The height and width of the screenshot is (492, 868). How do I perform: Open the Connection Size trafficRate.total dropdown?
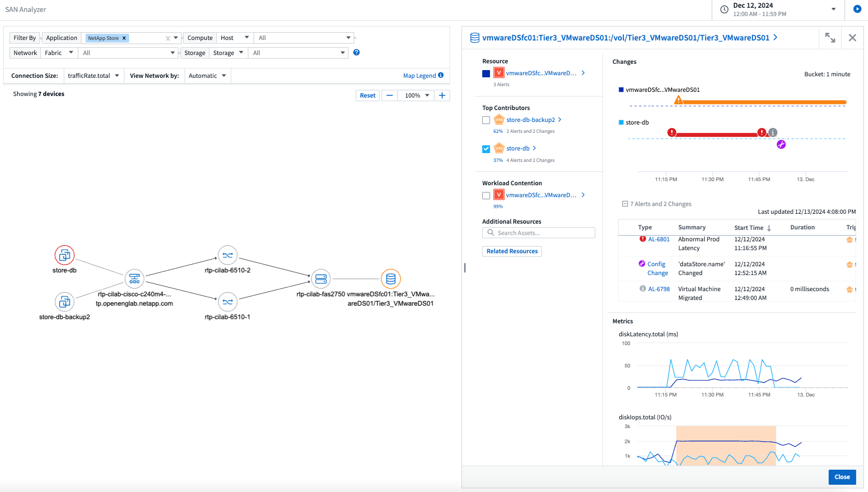(x=94, y=75)
